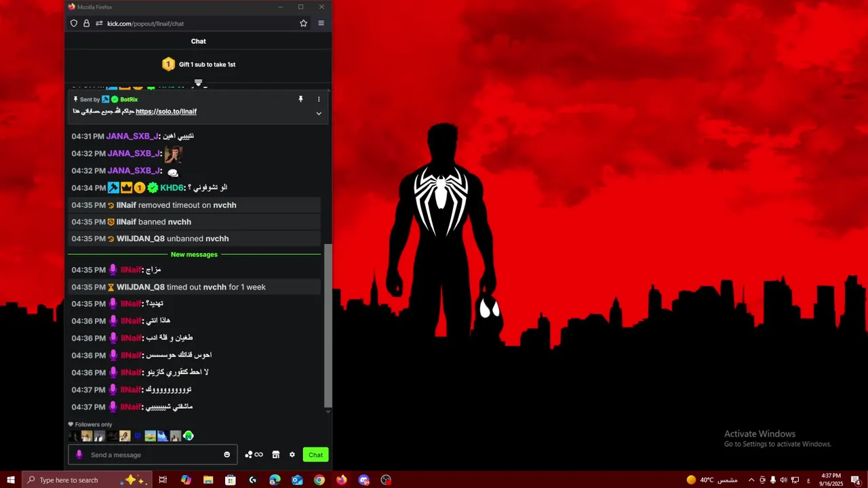Open the Windows Start menu
Viewport: 868px width, 488px height.
(11, 480)
